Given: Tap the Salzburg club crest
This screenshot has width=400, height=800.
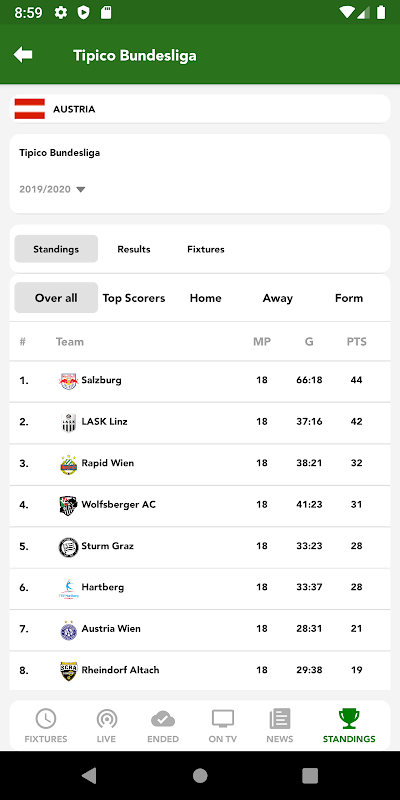Looking at the screenshot, I should 68,381.
